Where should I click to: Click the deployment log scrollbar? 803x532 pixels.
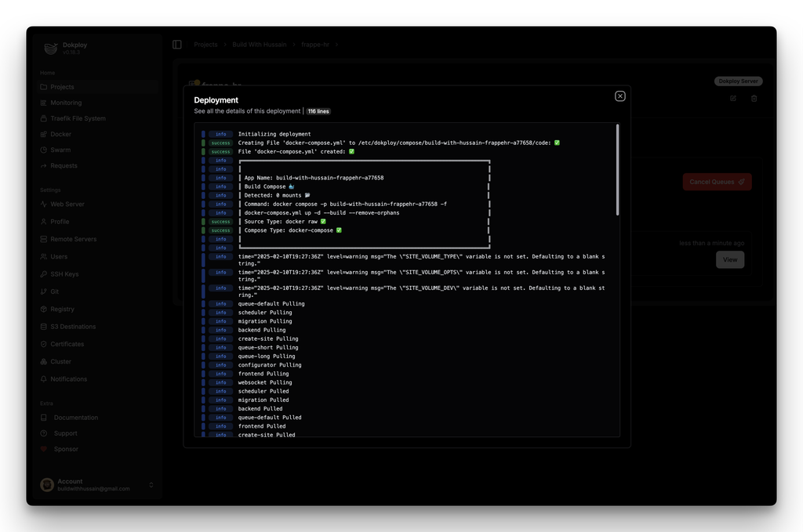coord(617,169)
